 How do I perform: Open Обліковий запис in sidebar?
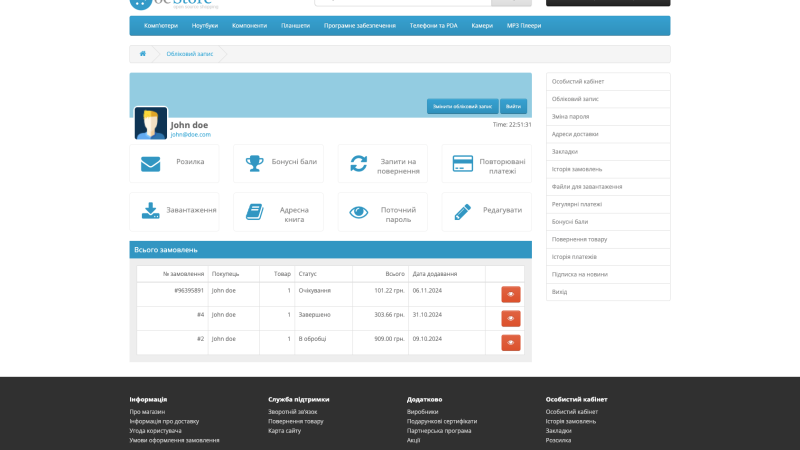click(608, 99)
